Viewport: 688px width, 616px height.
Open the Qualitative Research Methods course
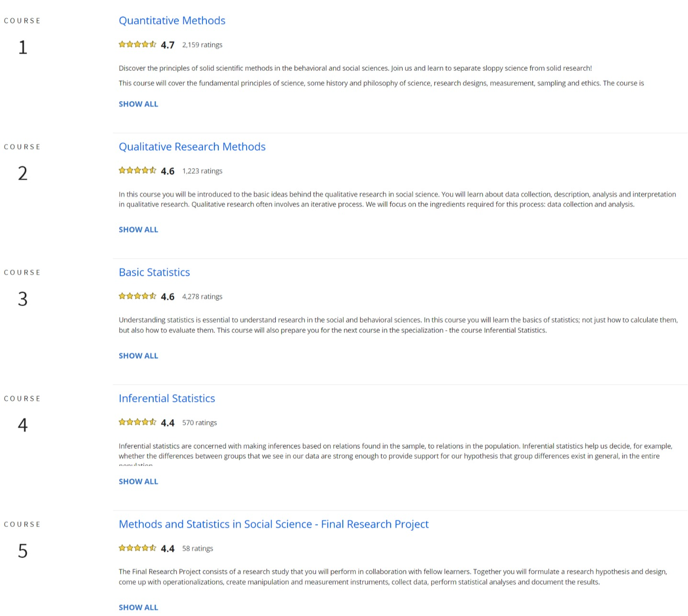[x=192, y=147]
